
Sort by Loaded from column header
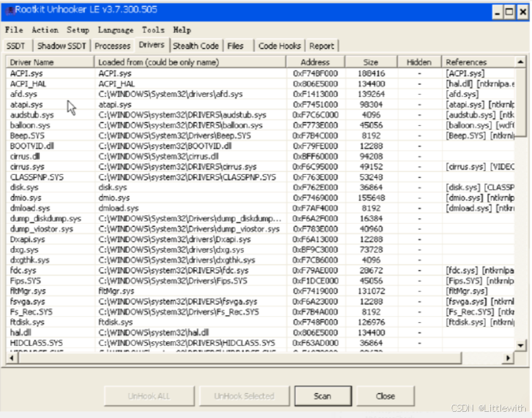pyautogui.click(x=190, y=62)
